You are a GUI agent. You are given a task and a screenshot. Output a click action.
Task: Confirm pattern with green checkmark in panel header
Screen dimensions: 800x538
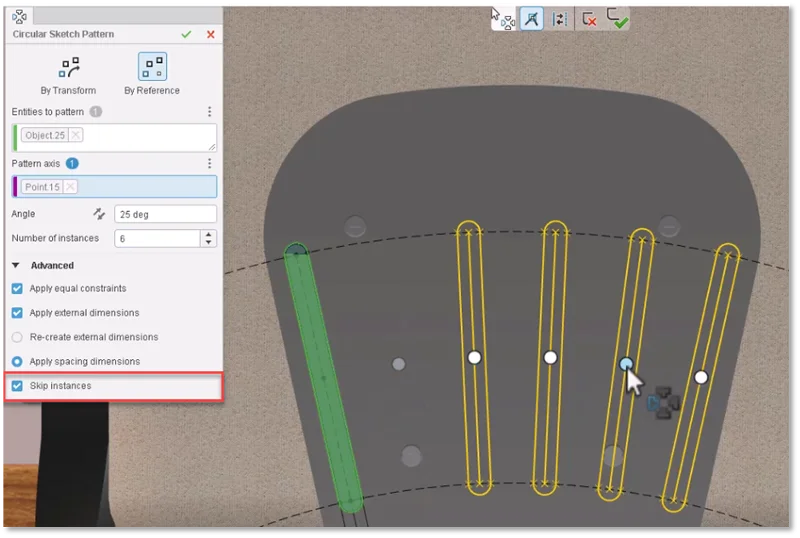[186, 34]
